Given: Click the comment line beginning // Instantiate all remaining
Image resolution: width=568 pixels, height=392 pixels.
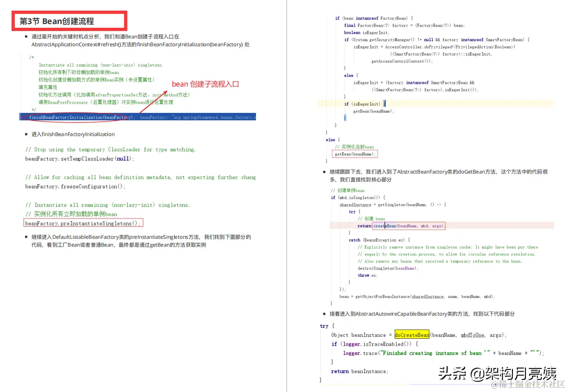Looking at the screenshot, I should [107, 205].
